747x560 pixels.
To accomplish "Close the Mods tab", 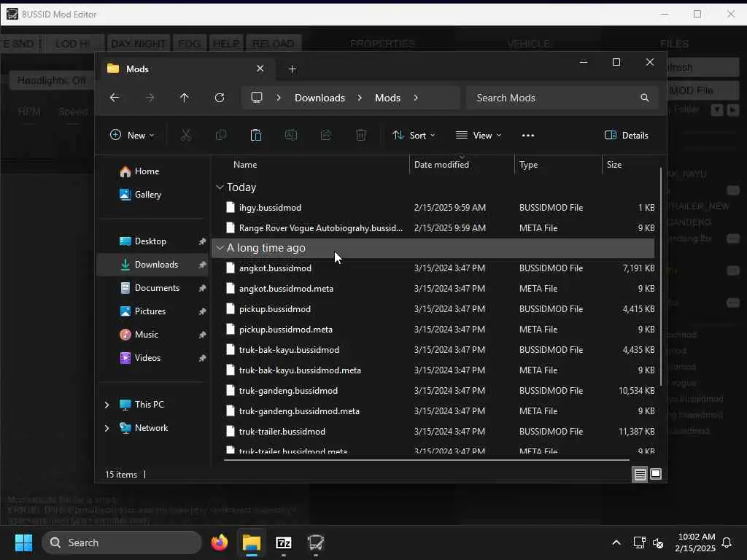I will pos(260,69).
